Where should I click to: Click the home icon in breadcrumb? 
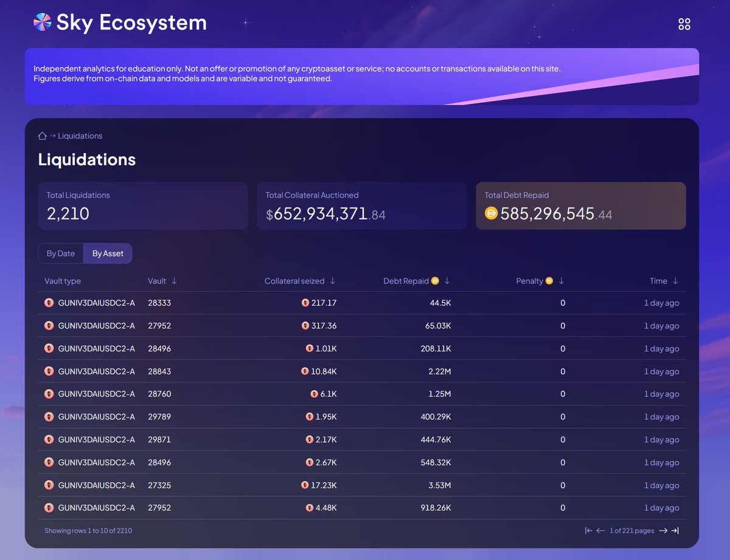coord(43,136)
